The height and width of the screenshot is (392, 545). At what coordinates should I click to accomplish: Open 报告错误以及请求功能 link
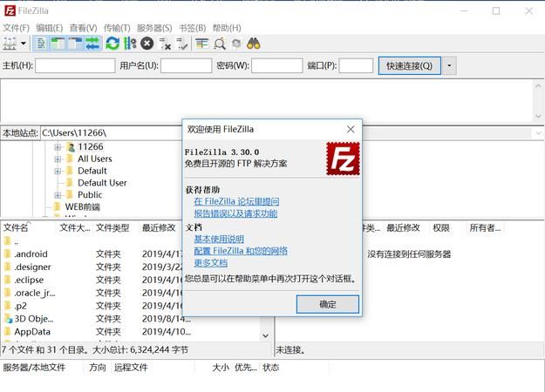[235, 213]
